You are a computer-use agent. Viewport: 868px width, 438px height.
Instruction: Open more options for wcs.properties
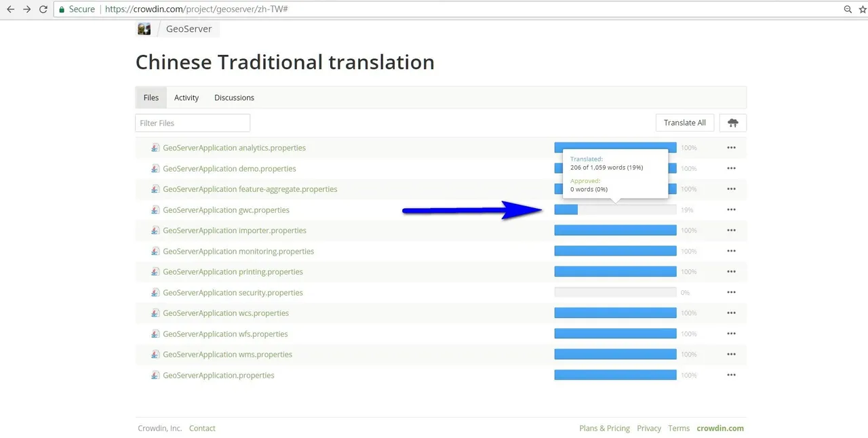click(x=731, y=313)
